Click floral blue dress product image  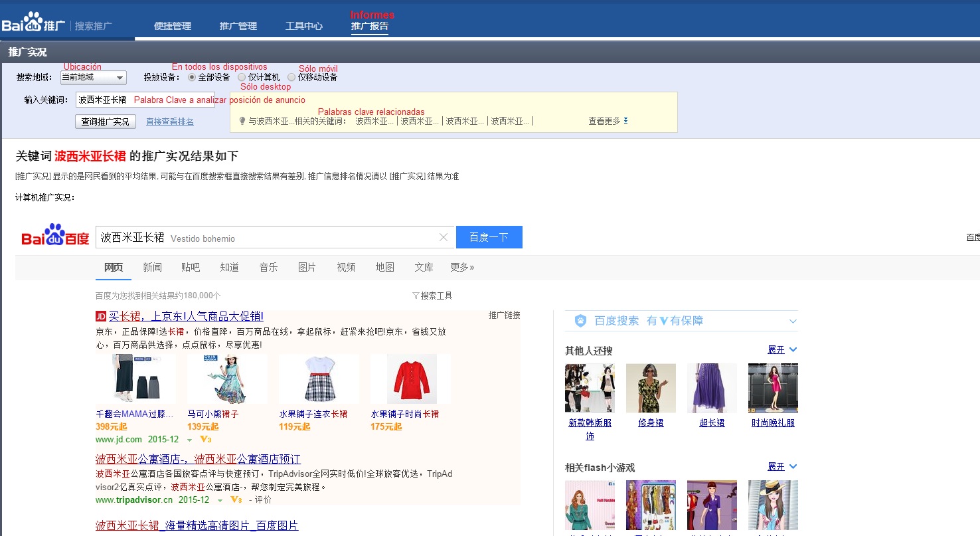click(227, 379)
